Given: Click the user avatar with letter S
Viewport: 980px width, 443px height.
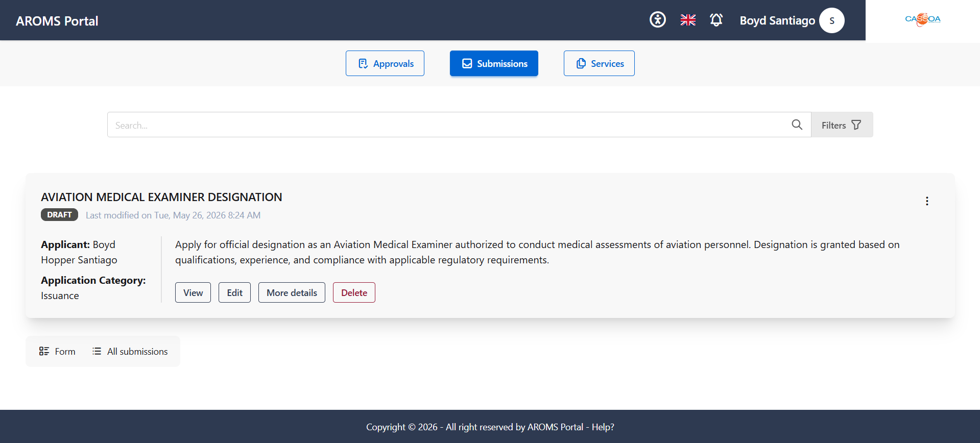Looking at the screenshot, I should (x=832, y=20).
